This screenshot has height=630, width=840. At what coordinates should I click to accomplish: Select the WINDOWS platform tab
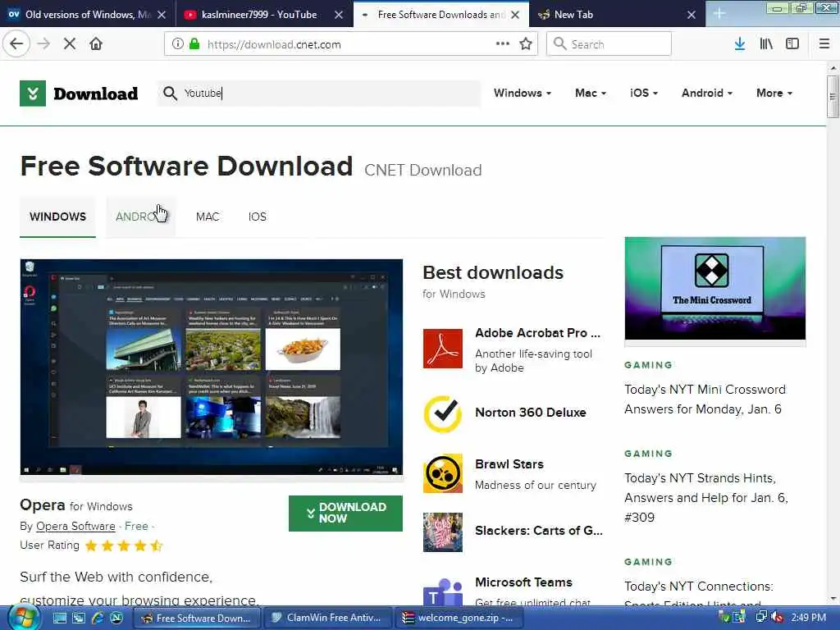[x=58, y=217]
